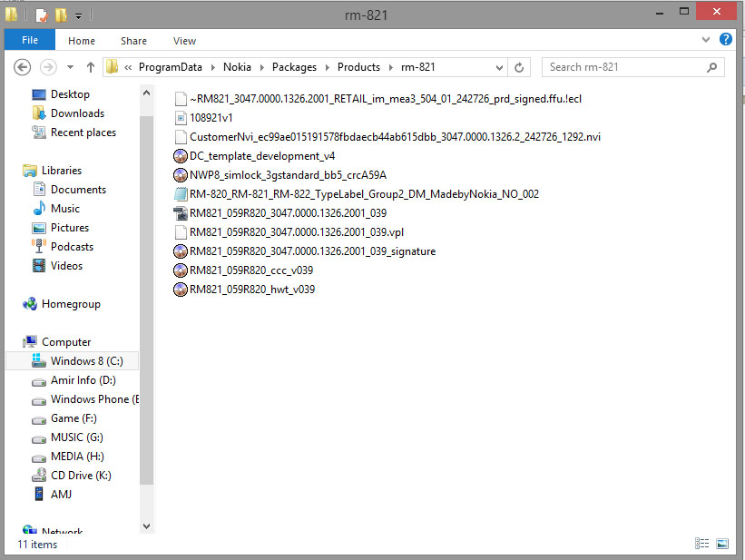Open the Podcasts library

[x=72, y=246]
